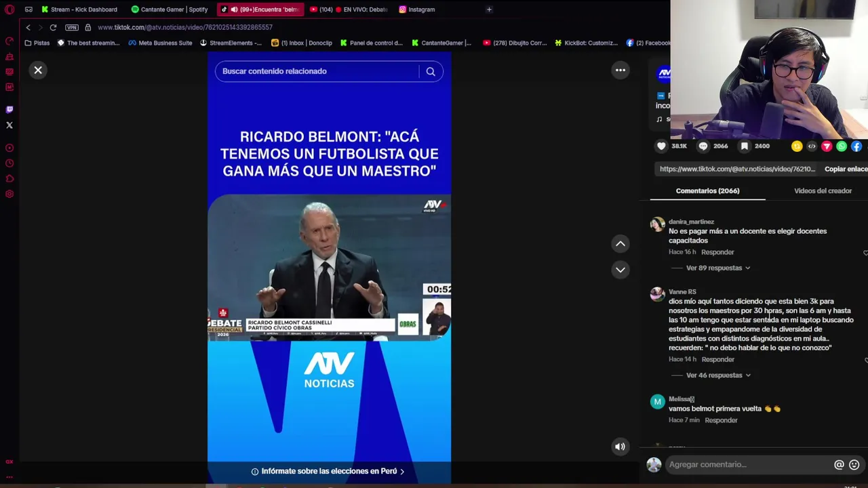Open the Inbox Donoclip bookmark
This screenshot has width=868, height=488.
point(302,43)
